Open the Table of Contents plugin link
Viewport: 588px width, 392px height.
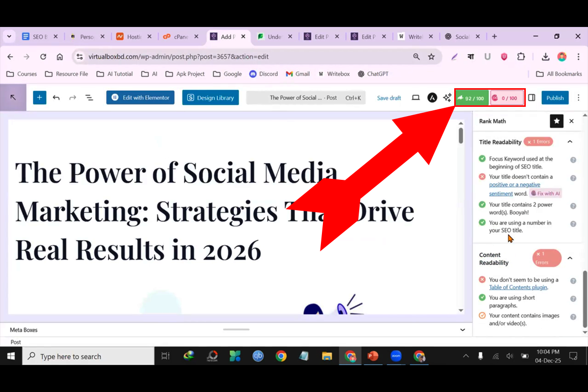tap(518, 288)
